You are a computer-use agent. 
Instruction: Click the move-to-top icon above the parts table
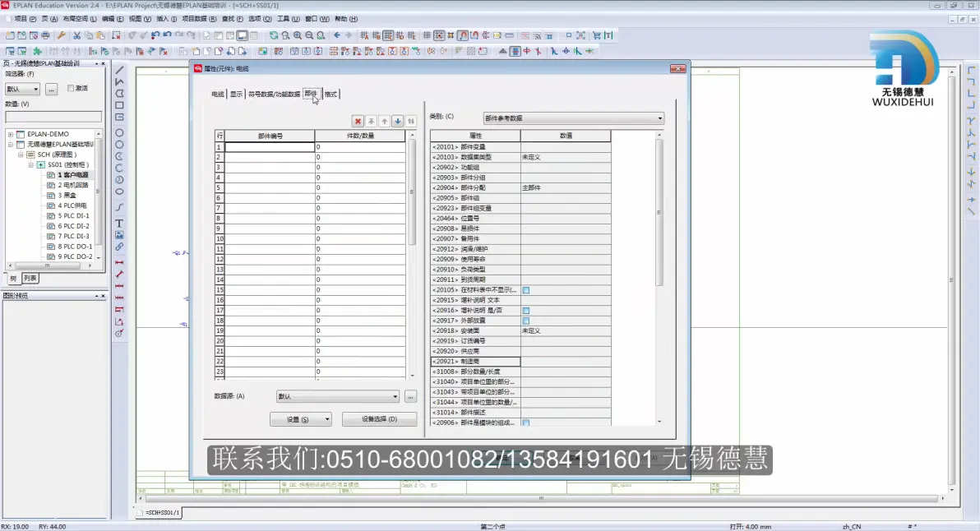click(372, 121)
